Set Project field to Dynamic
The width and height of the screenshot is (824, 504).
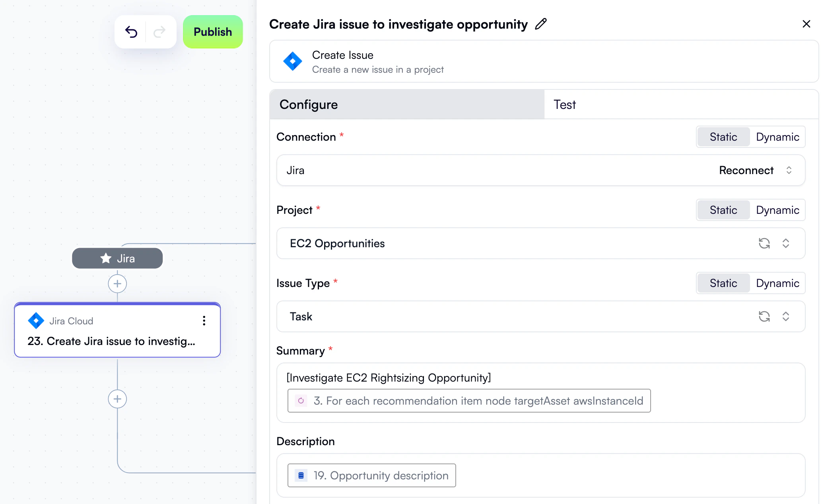(777, 210)
